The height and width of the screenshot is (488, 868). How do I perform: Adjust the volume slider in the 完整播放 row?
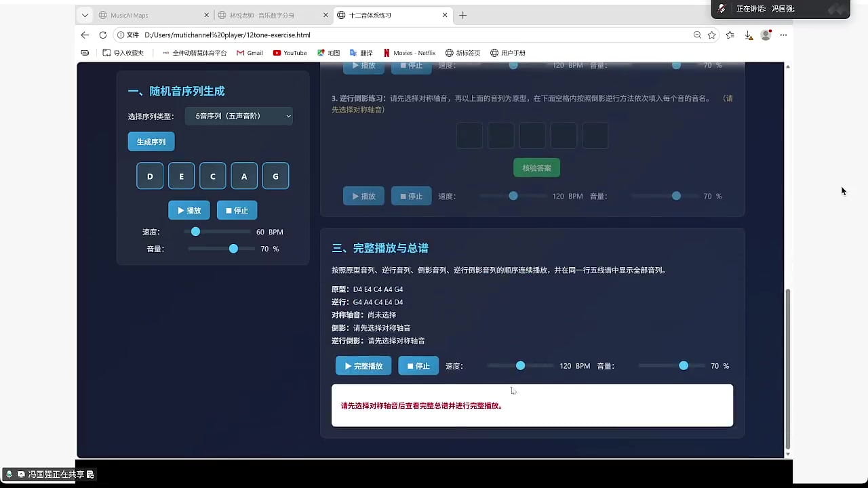[671, 365]
